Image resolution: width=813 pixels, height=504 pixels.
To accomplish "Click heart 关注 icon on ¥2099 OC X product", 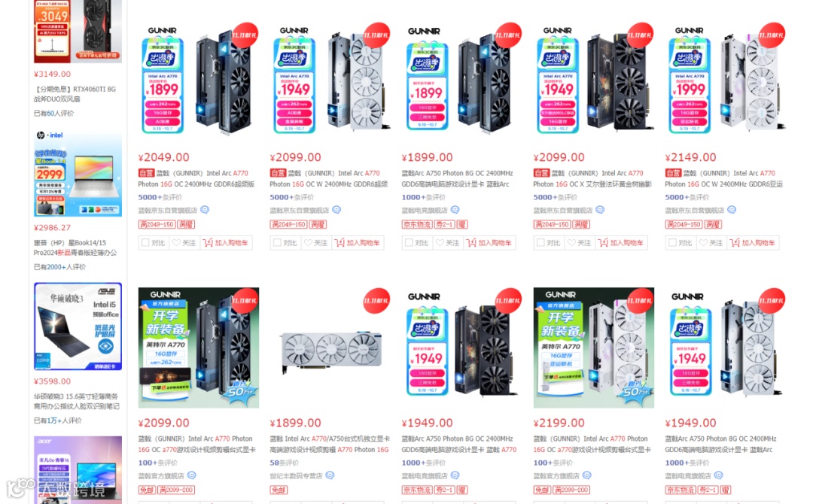I will point(571,242).
